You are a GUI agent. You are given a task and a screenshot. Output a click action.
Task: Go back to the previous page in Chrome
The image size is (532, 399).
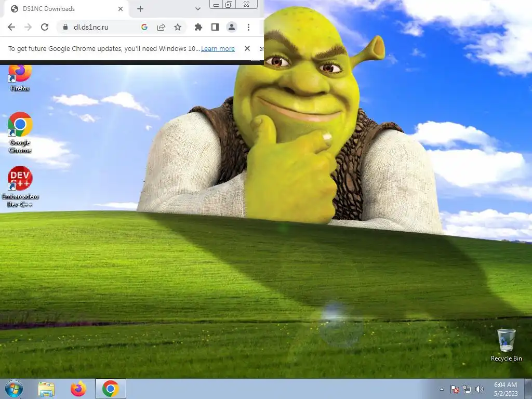(11, 27)
